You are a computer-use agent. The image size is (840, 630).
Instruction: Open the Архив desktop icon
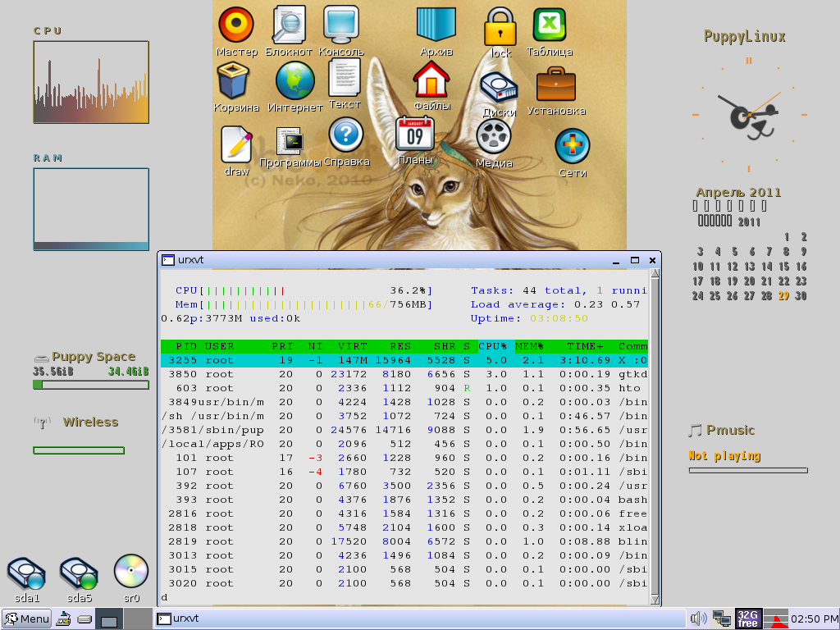[x=436, y=25]
